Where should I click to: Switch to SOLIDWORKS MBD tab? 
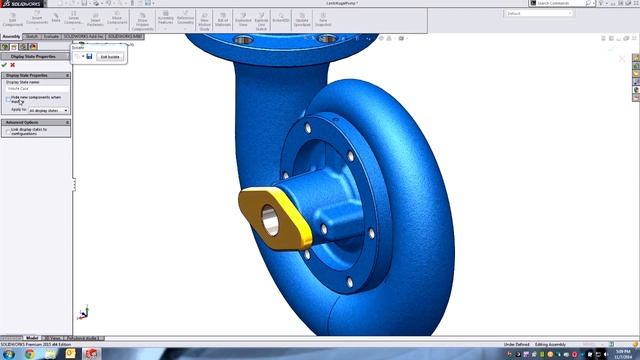tap(125, 36)
